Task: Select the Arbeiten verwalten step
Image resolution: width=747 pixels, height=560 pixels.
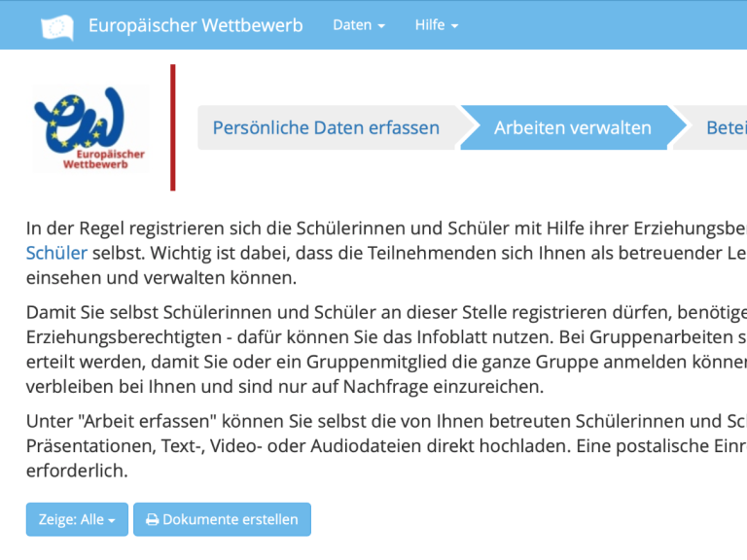Action: [572, 127]
